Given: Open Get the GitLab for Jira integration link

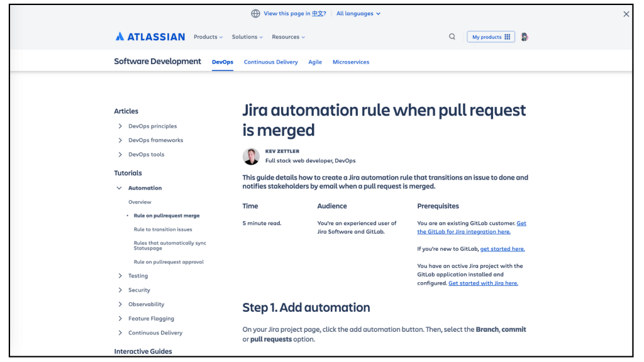Looking at the screenshot, I should coord(472,228).
